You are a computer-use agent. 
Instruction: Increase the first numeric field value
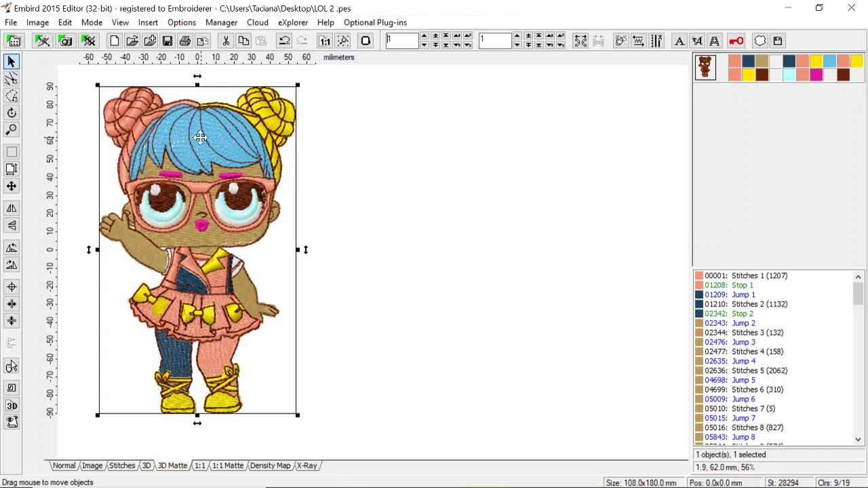tap(425, 37)
